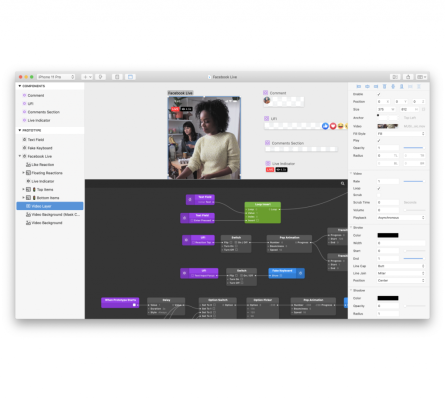
Task: Toggle the Play checkbox
Action: click(379, 140)
